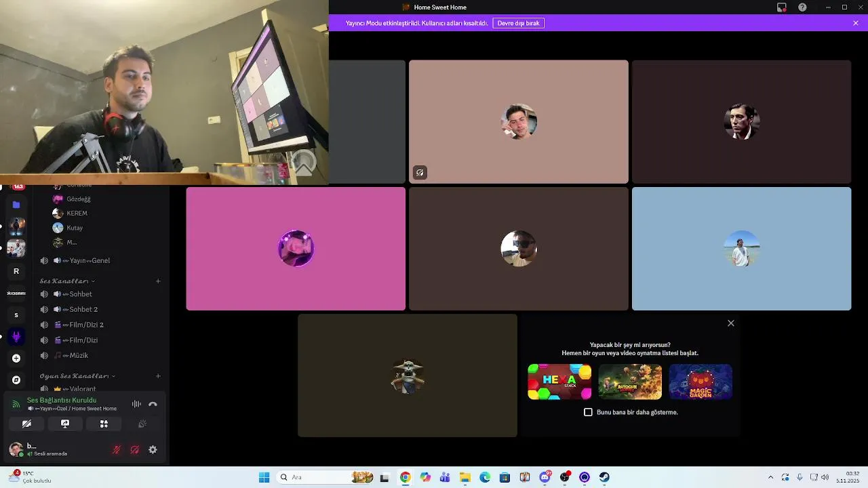
Task: Unmute the microphone
Action: click(x=117, y=449)
